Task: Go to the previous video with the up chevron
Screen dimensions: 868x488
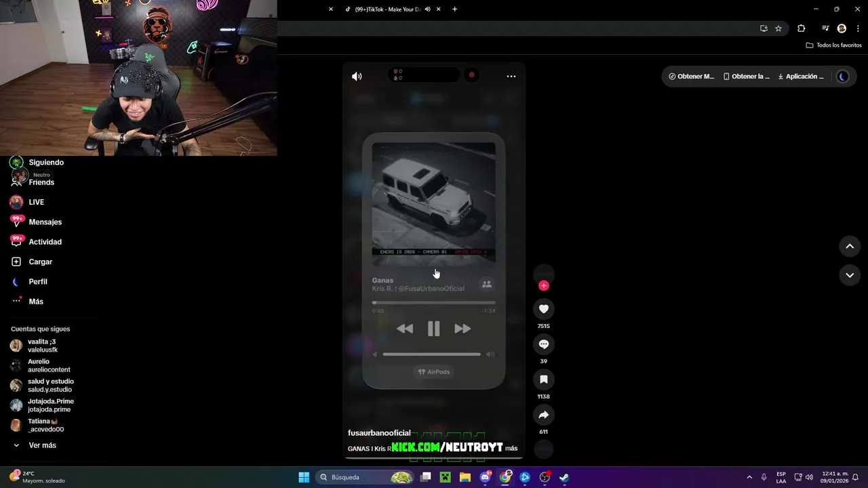Action: point(850,247)
